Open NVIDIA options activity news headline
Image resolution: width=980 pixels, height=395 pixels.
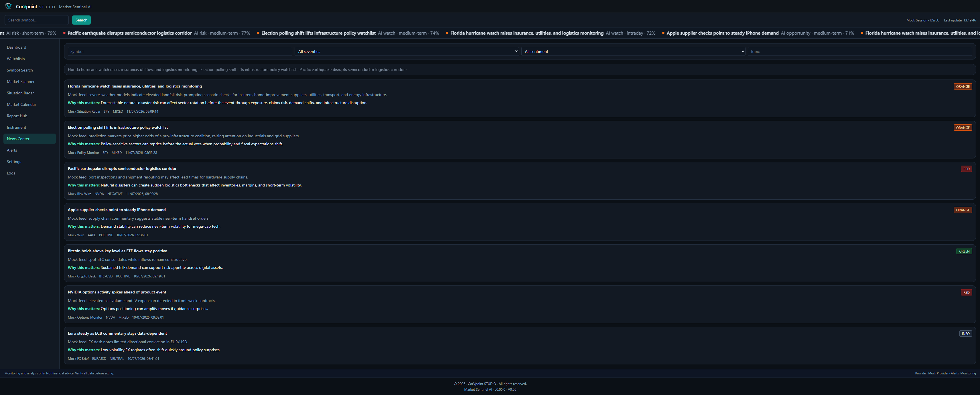pyautogui.click(x=117, y=292)
